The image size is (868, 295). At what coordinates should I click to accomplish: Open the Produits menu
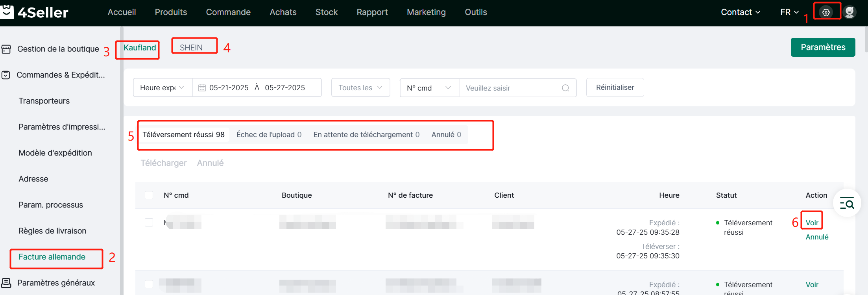[x=171, y=12]
